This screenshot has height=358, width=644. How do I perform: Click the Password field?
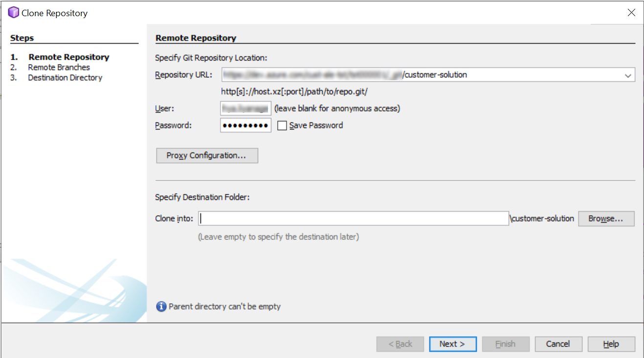[x=245, y=126]
